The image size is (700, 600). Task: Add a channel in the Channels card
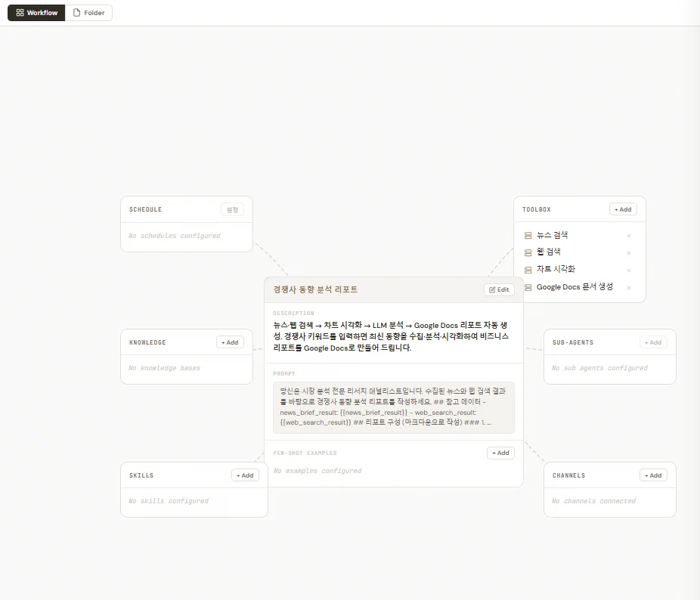[653, 475]
